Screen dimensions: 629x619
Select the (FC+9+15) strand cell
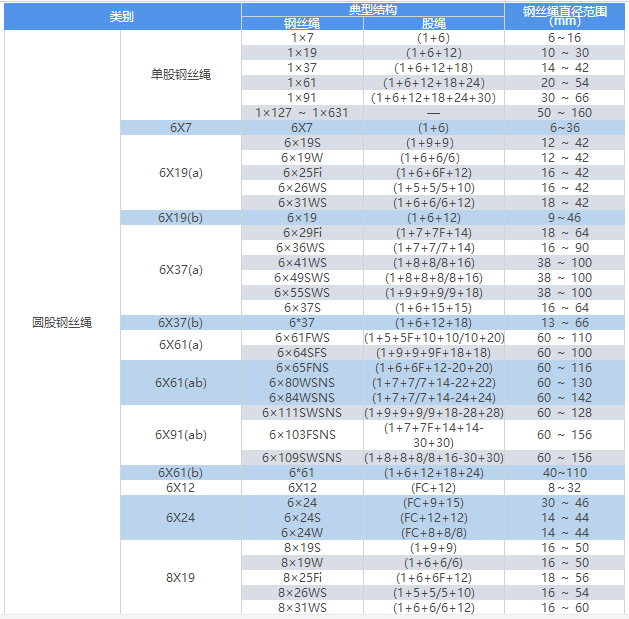433,502
